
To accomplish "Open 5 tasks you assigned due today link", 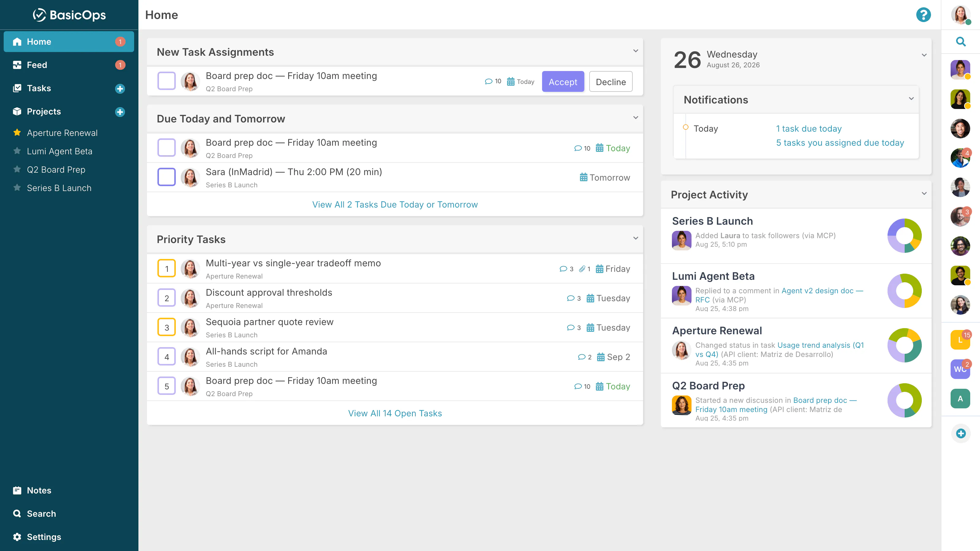I will [x=840, y=143].
